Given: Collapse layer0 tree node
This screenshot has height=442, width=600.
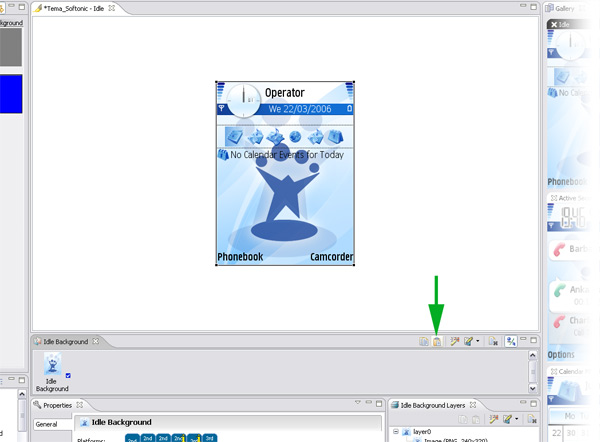Looking at the screenshot, I should (397, 432).
